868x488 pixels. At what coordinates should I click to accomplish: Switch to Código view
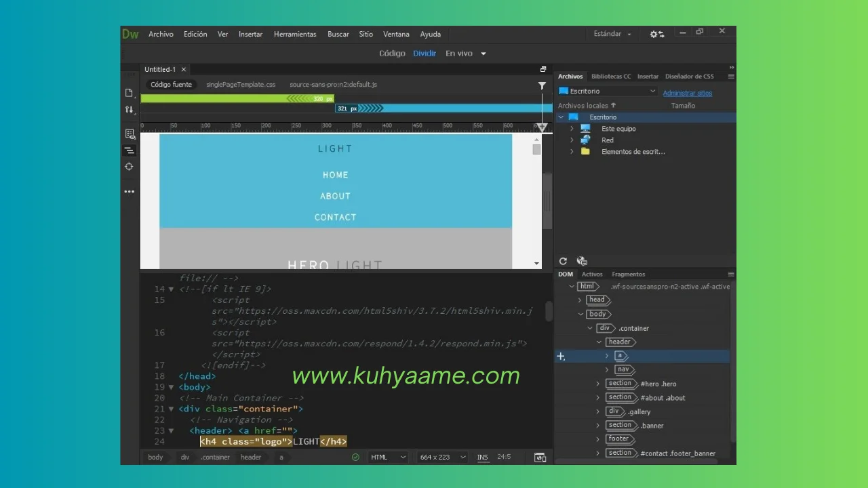pyautogui.click(x=392, y=54)
